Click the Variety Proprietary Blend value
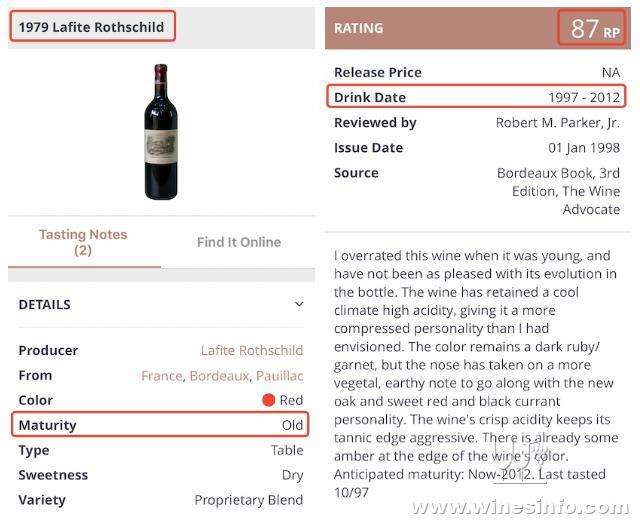Image resolution: width=640 pixels, height=526 pixels. [249, 500]
